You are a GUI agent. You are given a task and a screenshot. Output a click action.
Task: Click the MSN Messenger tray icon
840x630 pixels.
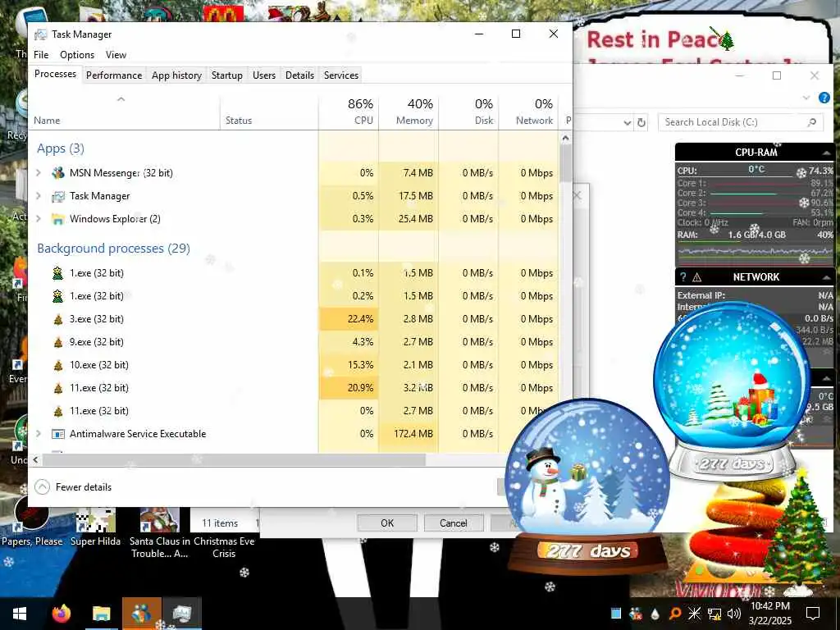point(636,614)
